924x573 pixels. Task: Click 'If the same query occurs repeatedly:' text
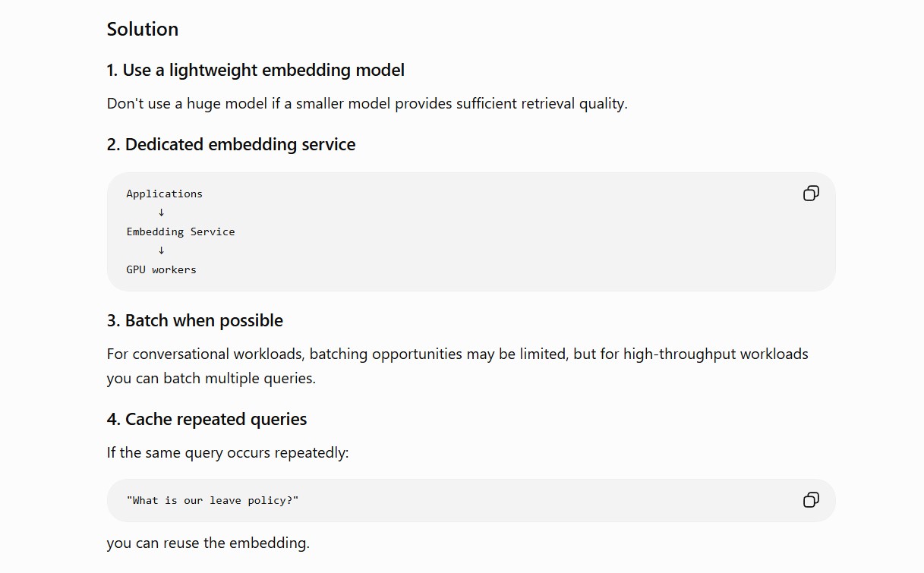[x=228, y=452]
